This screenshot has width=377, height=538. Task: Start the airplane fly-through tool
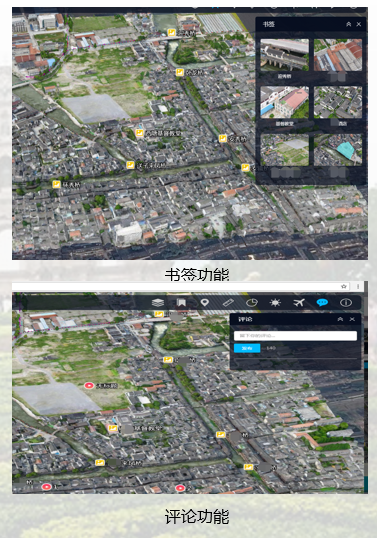pos(299,303)
